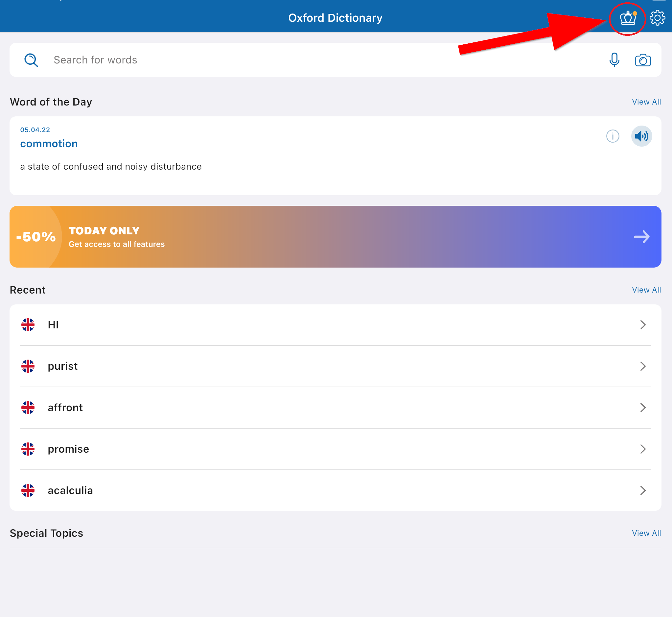672x617 pixels.
Task: Click chevron on the affront row
Action: [x=643, y=408]
